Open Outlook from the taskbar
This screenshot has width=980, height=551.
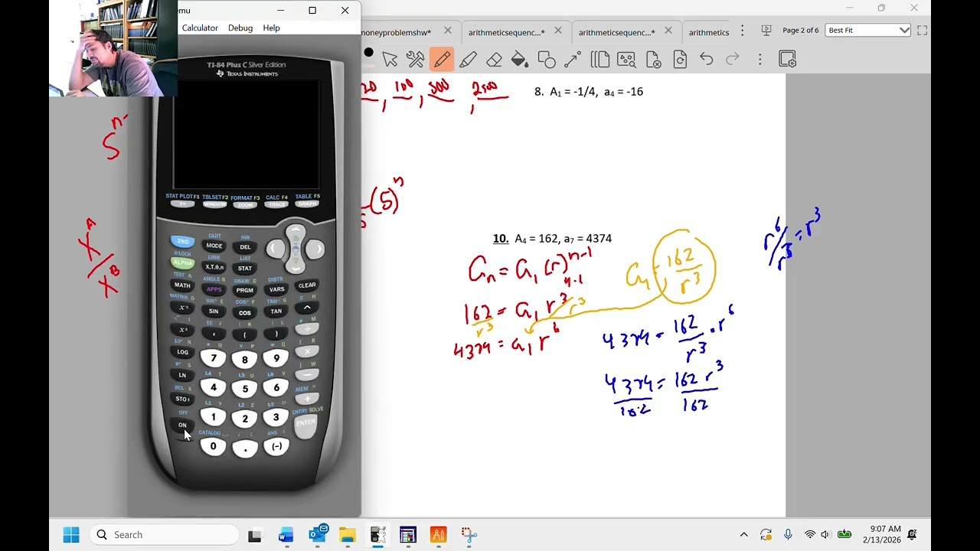317,534
